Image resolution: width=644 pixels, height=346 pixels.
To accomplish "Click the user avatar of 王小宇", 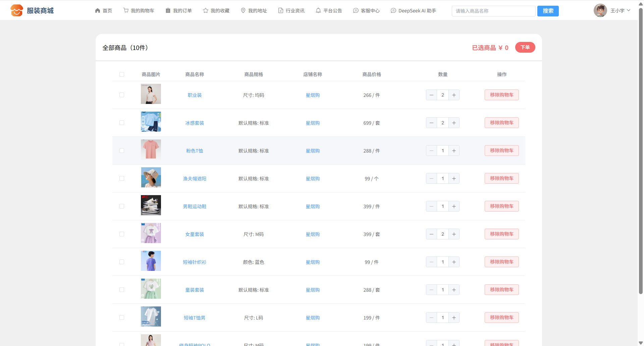I will [600, 10].
